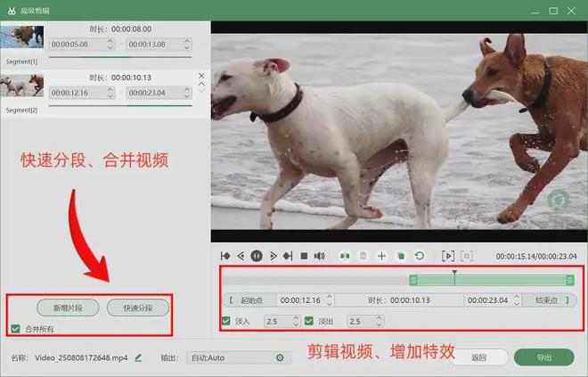
Task: Decrease Segment[1] end time 00:00:13.08
Action: [x=187, y=47]
